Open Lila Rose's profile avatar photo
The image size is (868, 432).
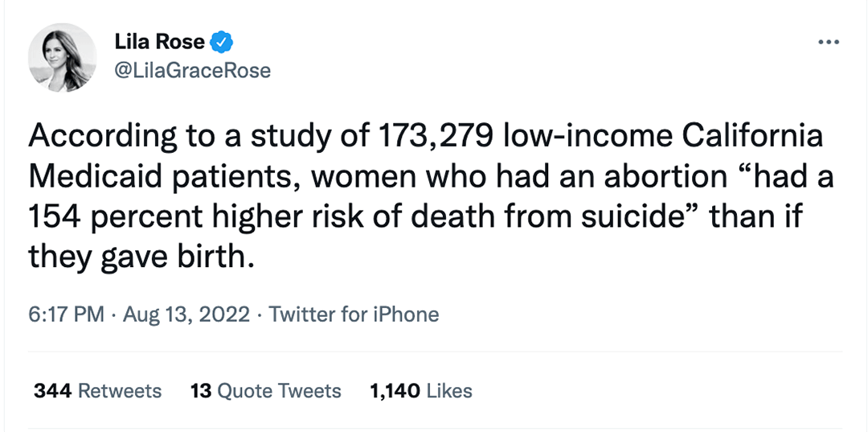point(63,57)
